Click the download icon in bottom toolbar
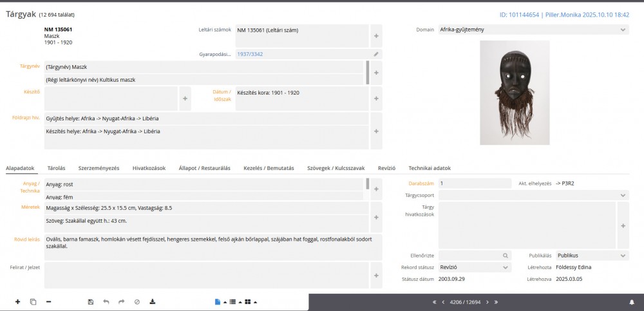 pos(153,301)
